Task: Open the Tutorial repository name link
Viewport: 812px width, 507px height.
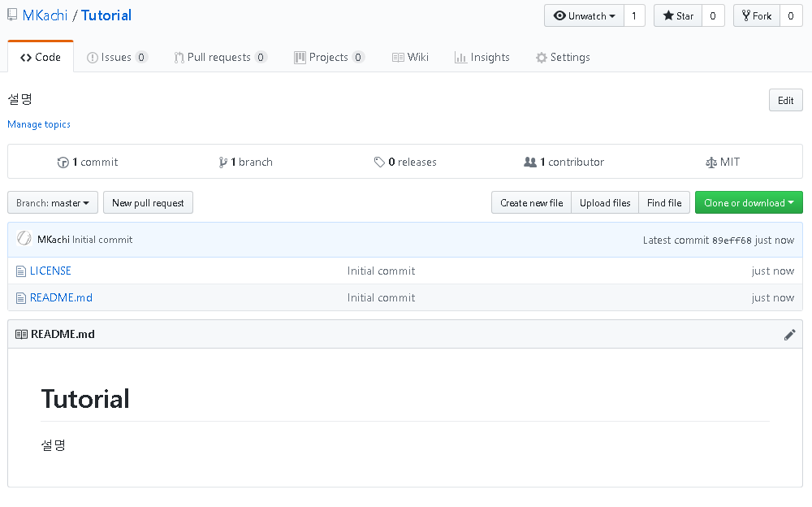Action: click(x=106, y=15)
